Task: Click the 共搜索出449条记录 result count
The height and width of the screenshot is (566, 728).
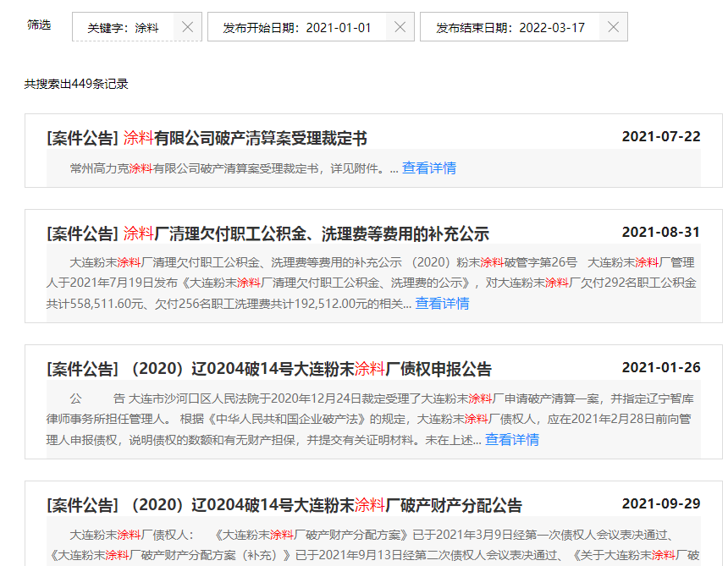Action: coord(76,84)
